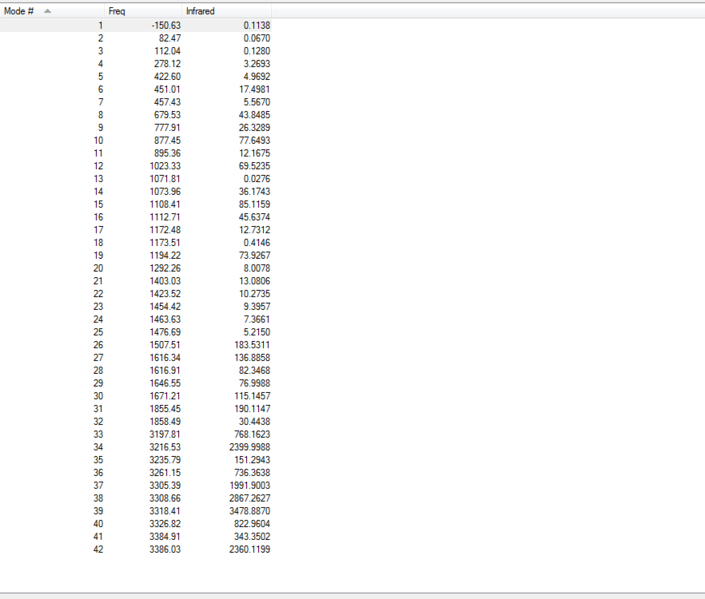The width and height of the screenshot is (705, 599).
Task: Click infrared value 1991.9003
Action: click(250, 486)
